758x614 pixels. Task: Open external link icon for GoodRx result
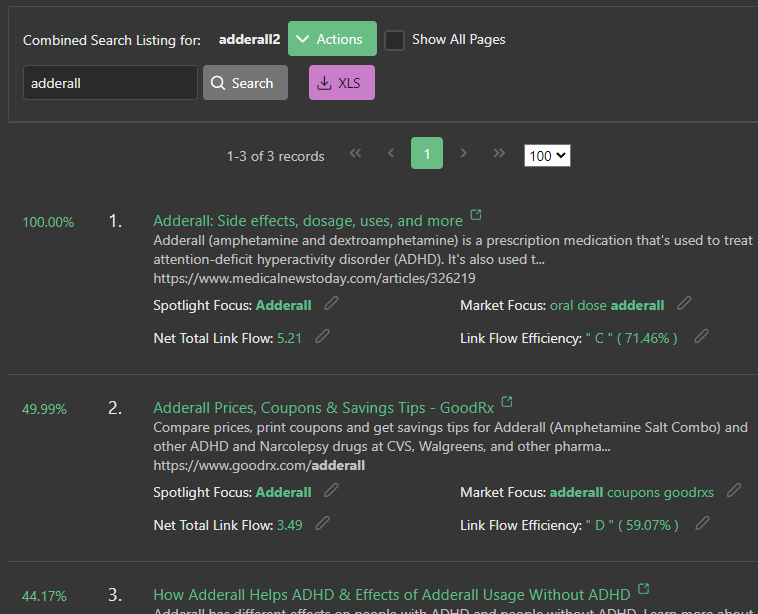(x=507, y=402)
